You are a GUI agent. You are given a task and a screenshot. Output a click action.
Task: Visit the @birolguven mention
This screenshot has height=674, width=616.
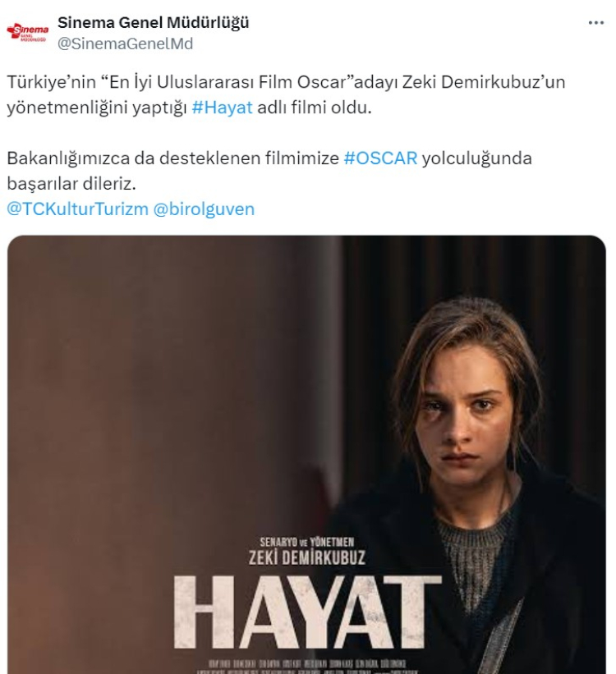click(x=204, y=209)
